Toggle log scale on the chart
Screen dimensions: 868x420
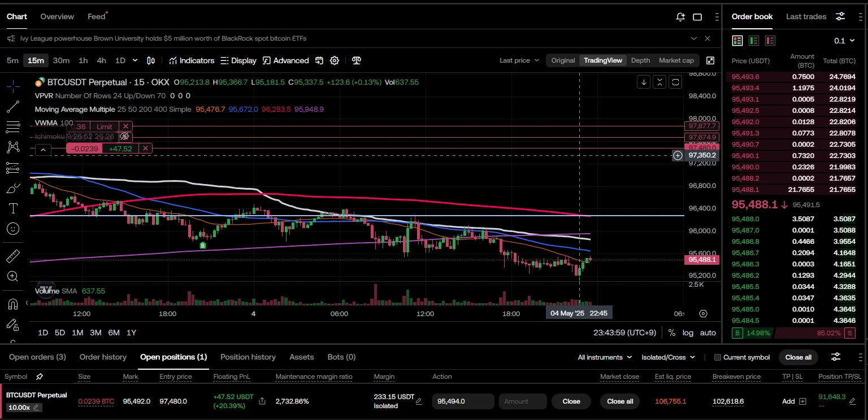click(x=688, y=333)
